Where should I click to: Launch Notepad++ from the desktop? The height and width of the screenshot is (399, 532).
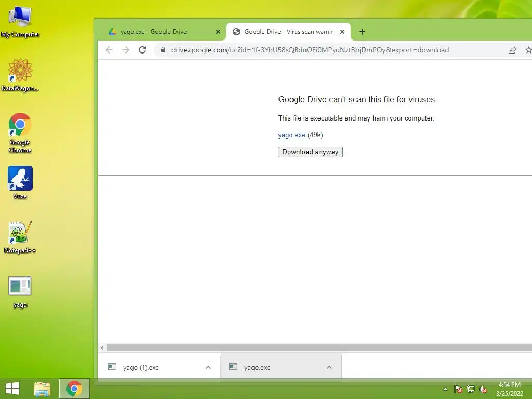point(20,237)
